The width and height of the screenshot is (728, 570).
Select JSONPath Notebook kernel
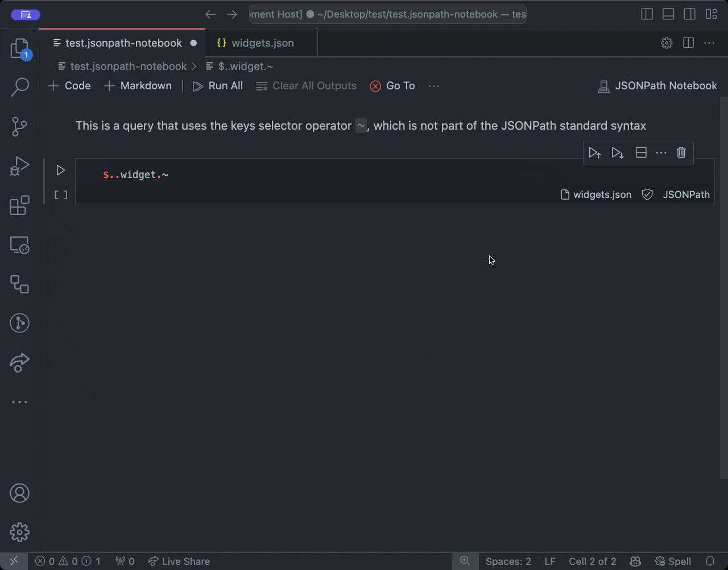click(x=657, y=86)
